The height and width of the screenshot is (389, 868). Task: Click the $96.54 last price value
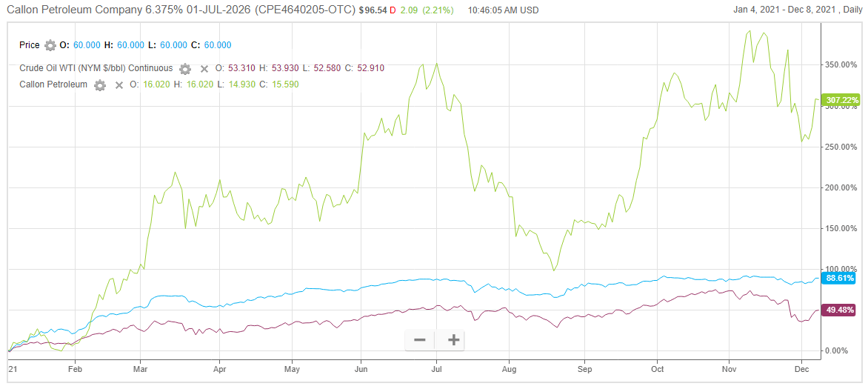click(x=373, y=10)
